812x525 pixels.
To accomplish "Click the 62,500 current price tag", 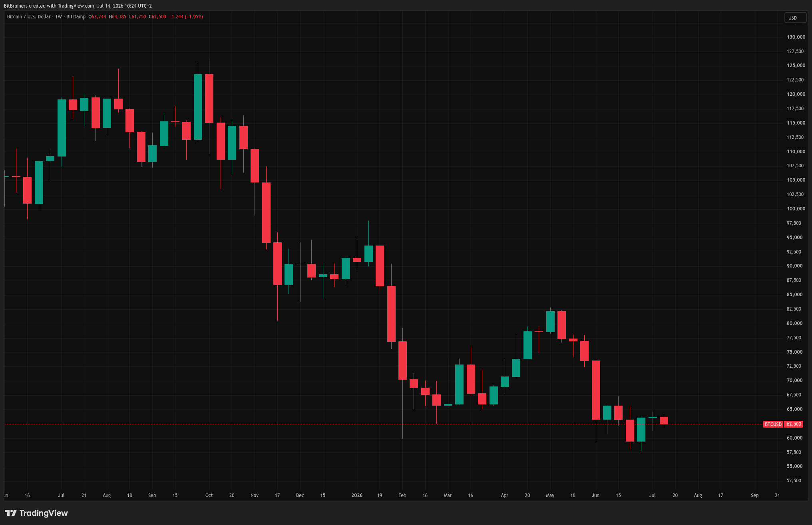I will 794,424.
